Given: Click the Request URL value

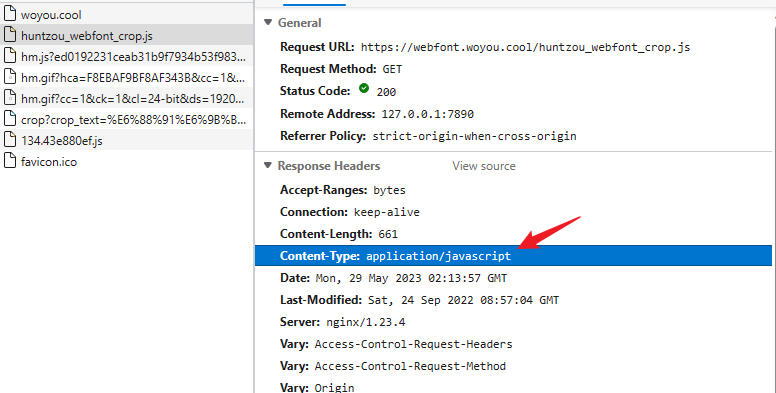Looking at the screenshot, I should point(525,48).
